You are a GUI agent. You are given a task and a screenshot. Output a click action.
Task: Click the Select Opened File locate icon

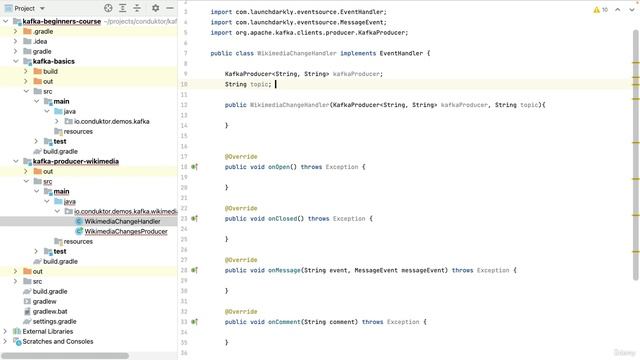click(x=108, y=8)
